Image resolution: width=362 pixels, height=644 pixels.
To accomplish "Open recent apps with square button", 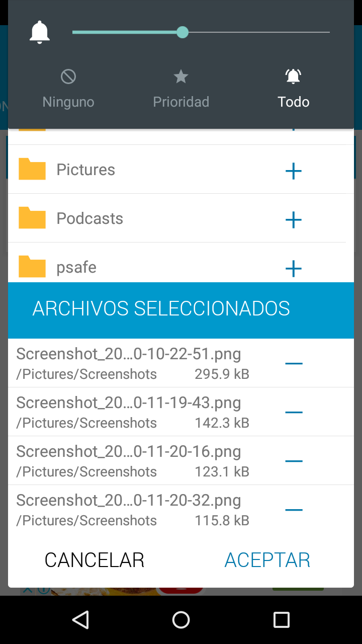I will click(x=281, y=620).
